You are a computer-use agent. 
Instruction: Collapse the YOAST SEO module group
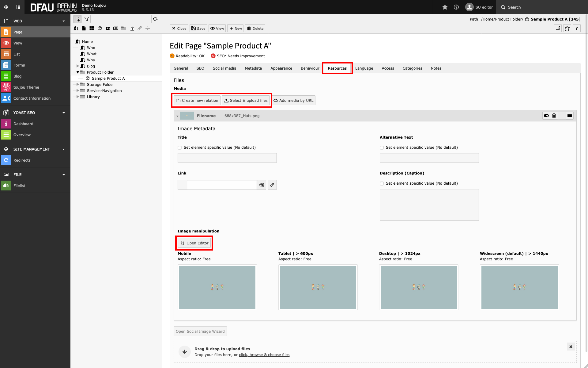click(64, 113)
